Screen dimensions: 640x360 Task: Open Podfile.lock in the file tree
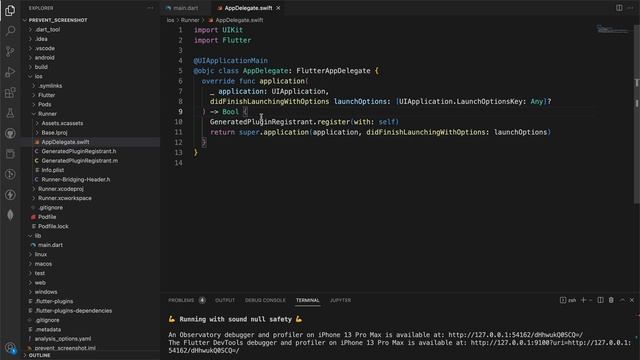[x=53, y=227]
